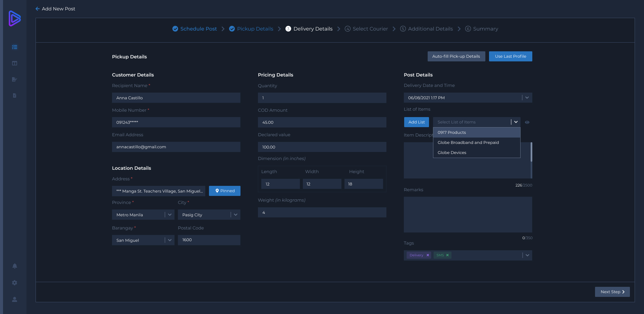Open the Province dropdown
644x314 pixels.
tap(143, 215)
